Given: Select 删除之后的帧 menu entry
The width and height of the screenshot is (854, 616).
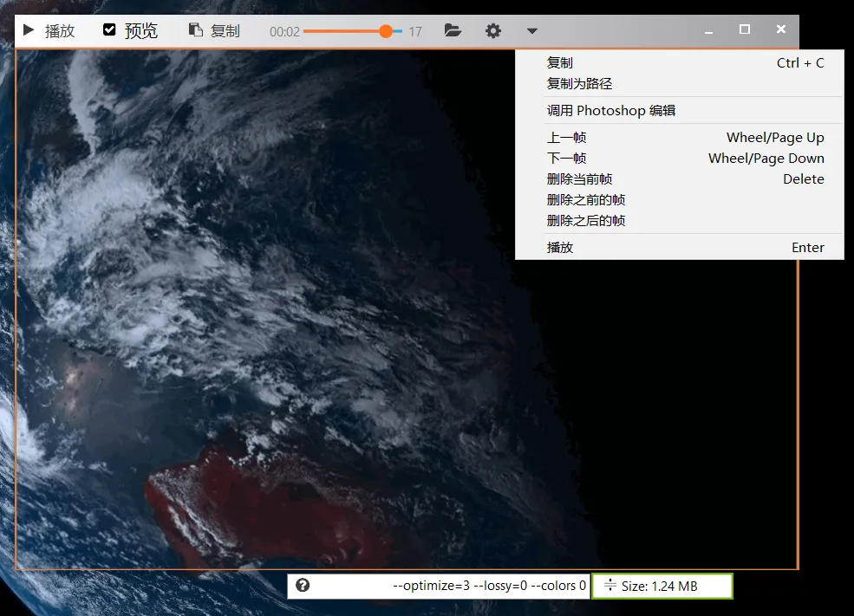Looking at the screenshot, I should (680, 220).
